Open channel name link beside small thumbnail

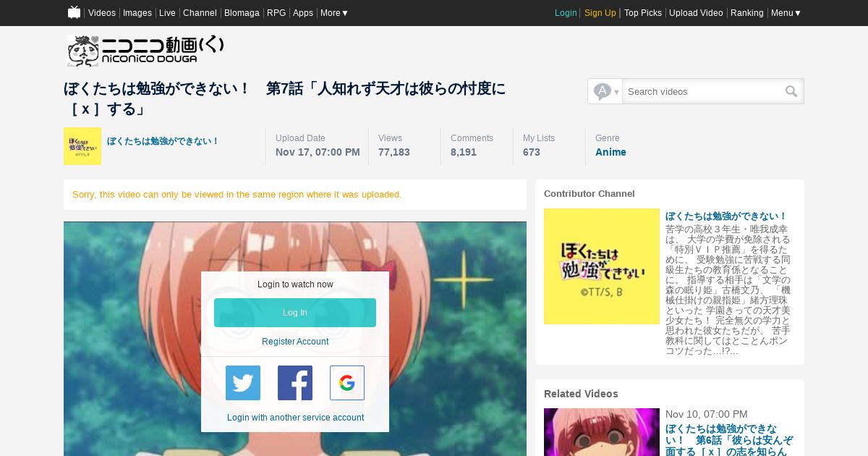click(x=163, y=141)
